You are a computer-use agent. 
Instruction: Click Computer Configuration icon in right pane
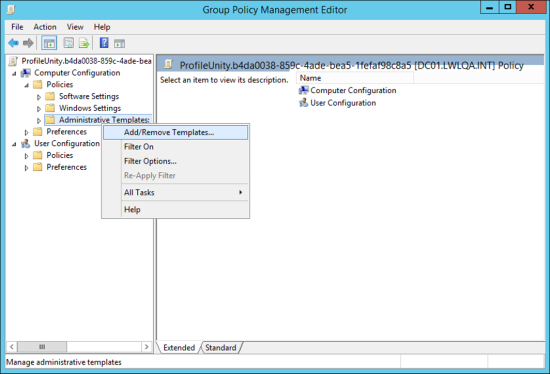click(303, 90)
